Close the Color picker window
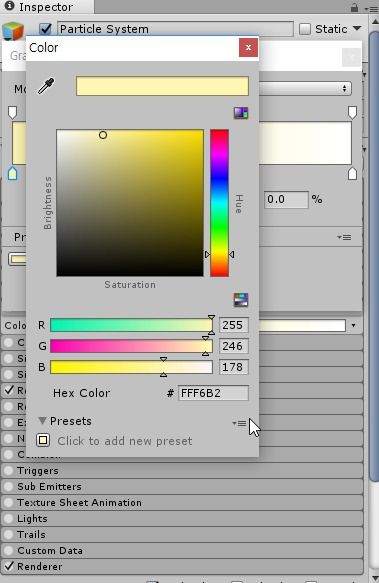 point(248,48)
